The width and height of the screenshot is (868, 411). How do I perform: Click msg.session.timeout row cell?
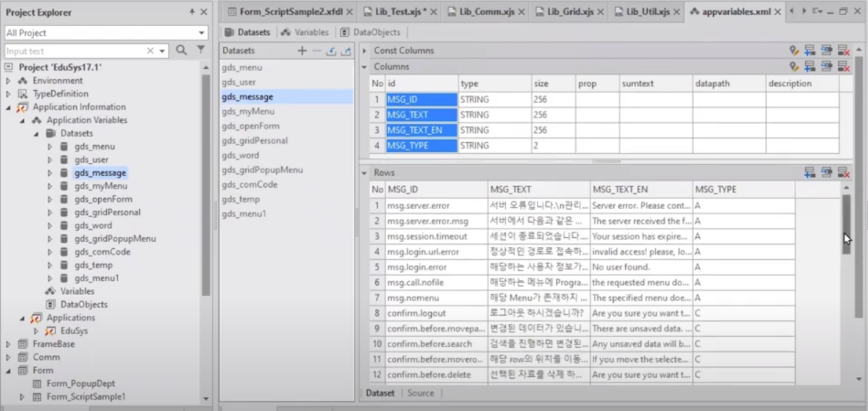pyautogui.click(x=436, y=237)
